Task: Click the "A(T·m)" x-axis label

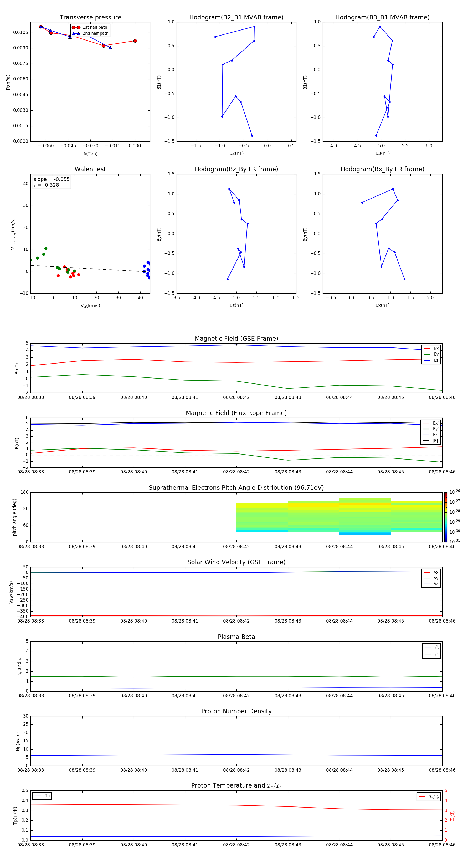Action: [90, 154]
